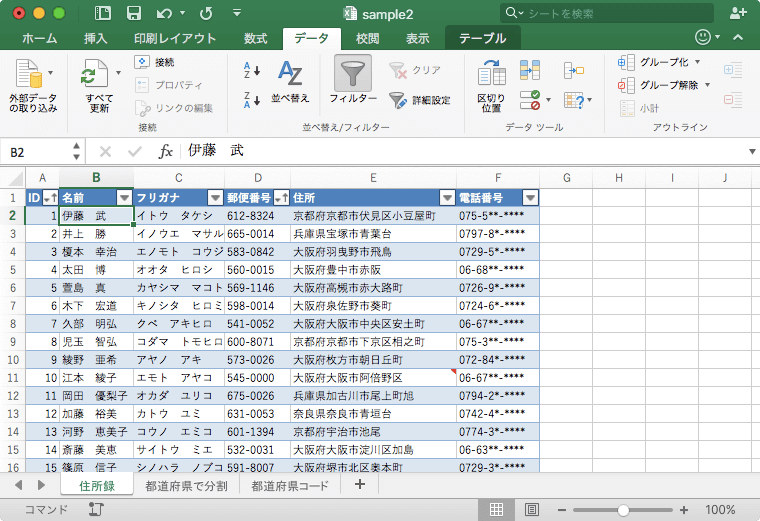Viewport: 760px width, 521px height.
Task: Expand the formula bar arrow
Action: [x=752, y=152]
